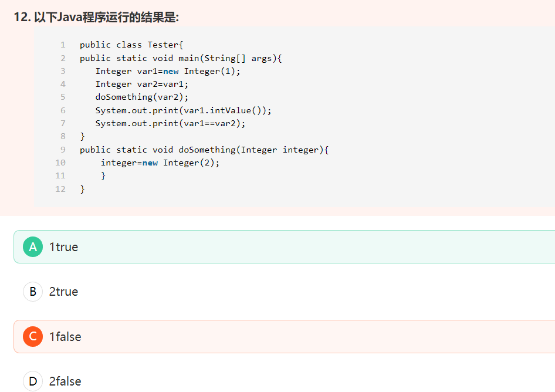Screen dimensions: 555x392
Task: Click the answer text "1true"
Action: (63, 247)
